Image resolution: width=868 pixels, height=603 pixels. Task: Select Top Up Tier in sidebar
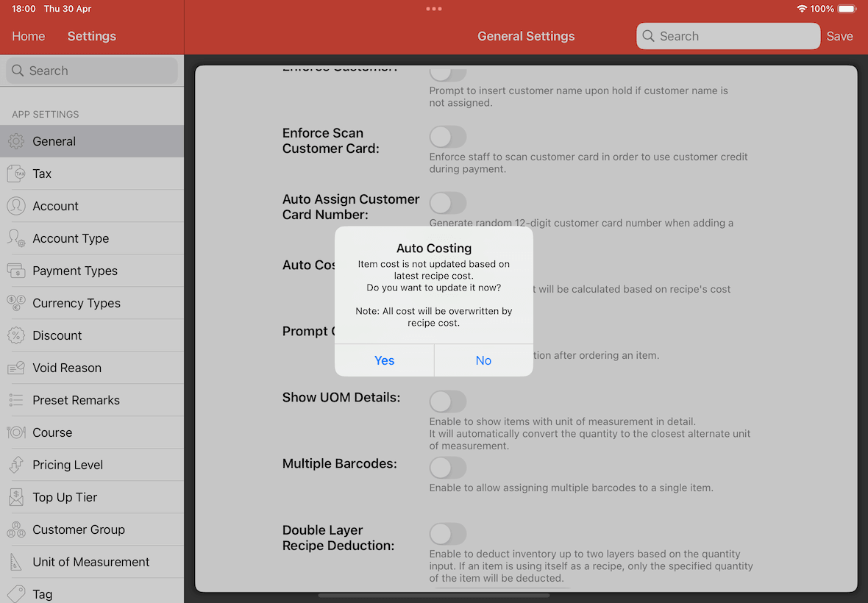click(92, 497)
